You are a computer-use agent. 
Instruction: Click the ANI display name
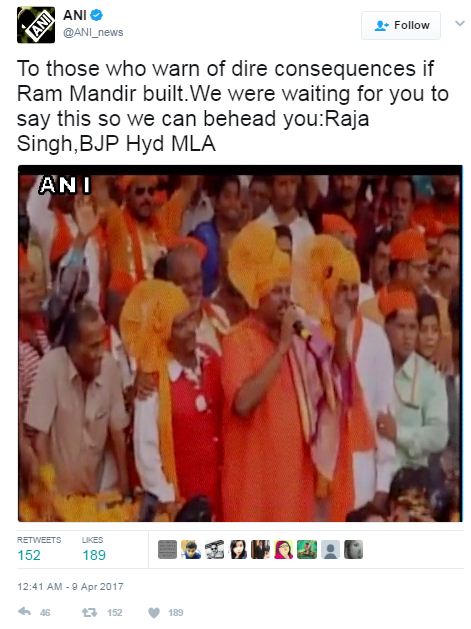pos(75,15)
